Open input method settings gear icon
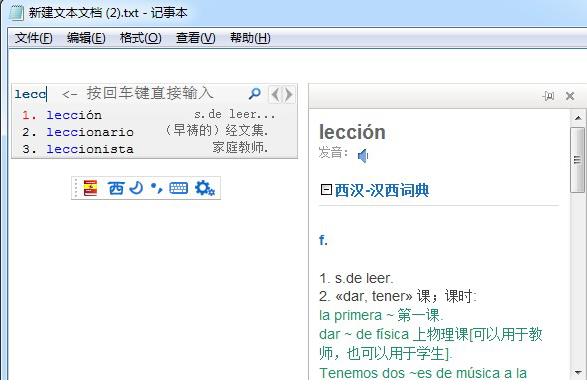Viewport: 587px width, 385px height. [x=205, y=188]
